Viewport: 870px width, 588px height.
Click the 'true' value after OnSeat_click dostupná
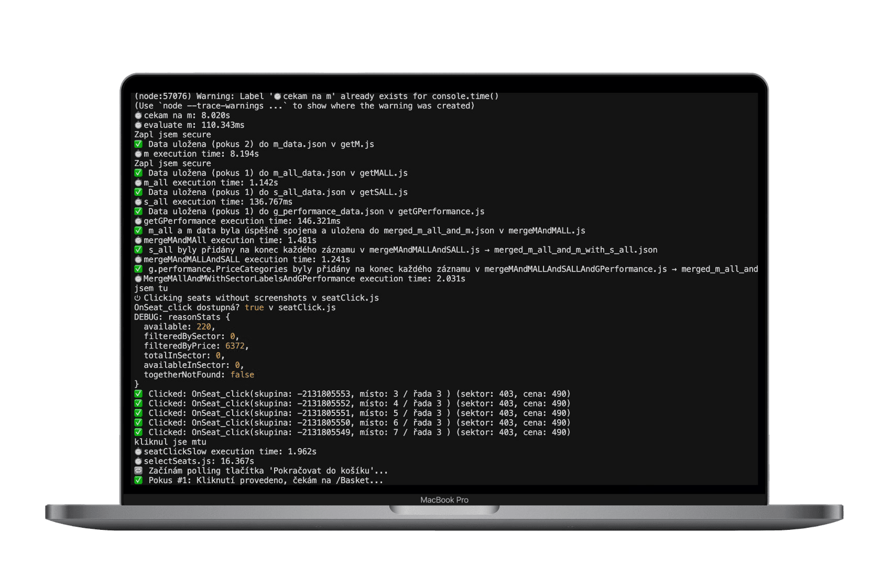254,308
